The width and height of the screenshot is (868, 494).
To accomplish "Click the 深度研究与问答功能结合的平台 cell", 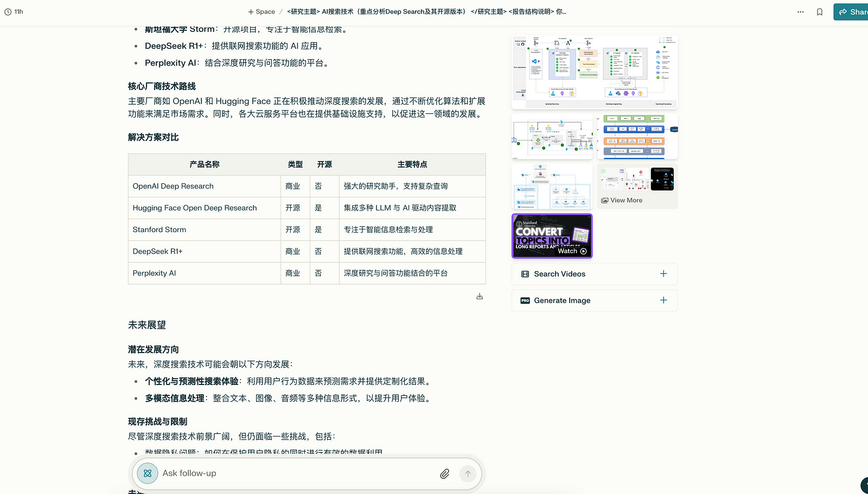I will (x=412, y=273).
